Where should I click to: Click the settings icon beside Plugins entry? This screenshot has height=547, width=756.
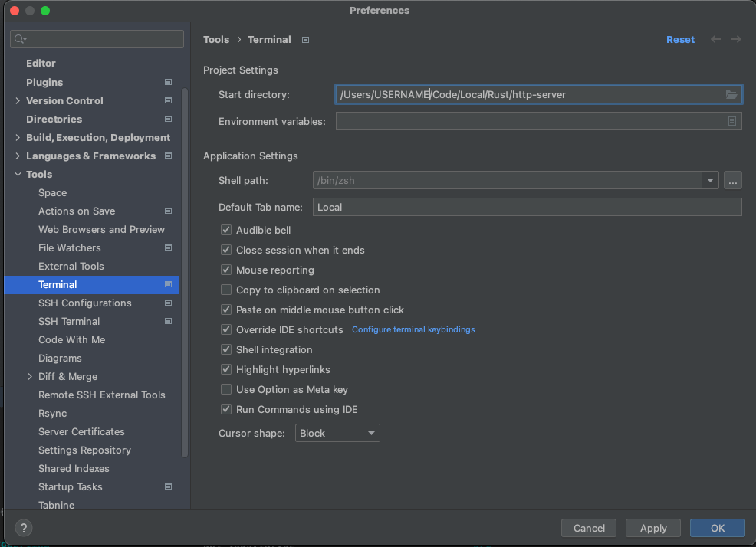tap(167, 82)
